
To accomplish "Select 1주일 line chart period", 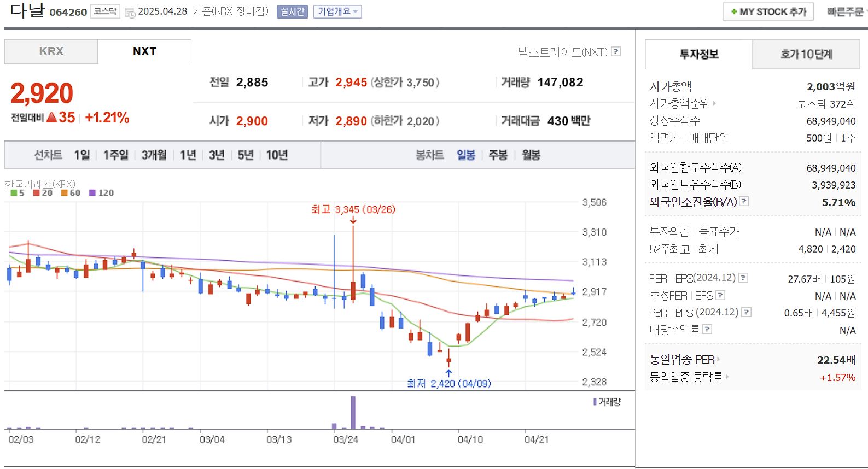I will pyautogui.click(x=116, y=155).
